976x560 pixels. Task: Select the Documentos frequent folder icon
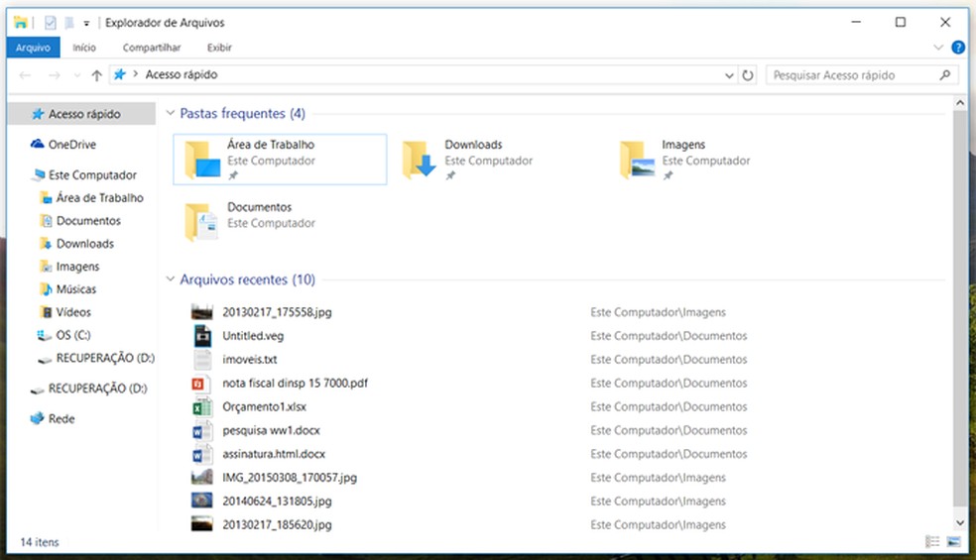[x=201, y=221]
